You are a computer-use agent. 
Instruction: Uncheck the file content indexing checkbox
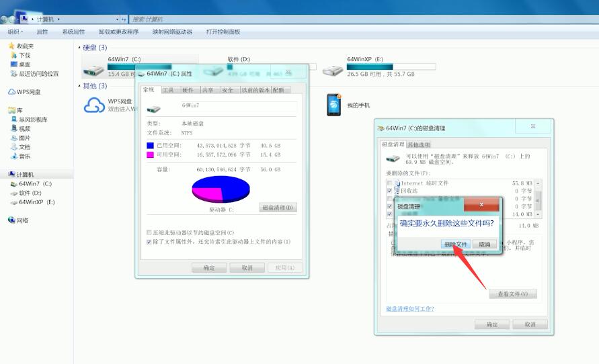click(x=149, y=242)
